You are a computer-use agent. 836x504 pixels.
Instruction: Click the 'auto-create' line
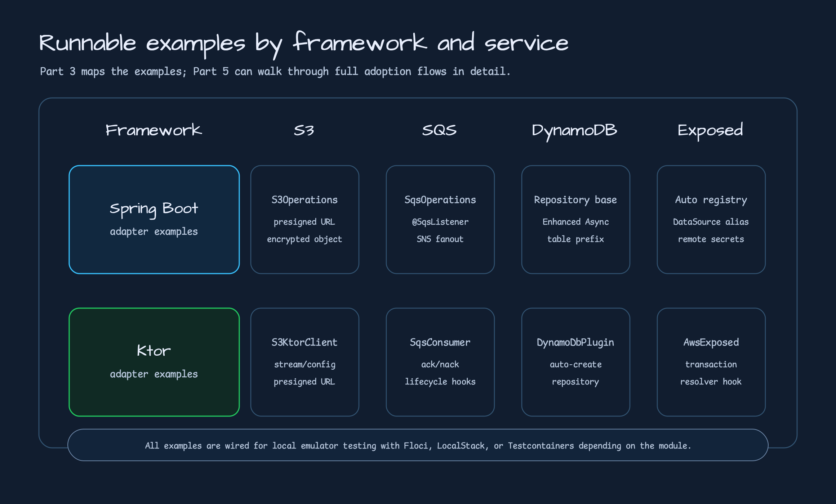click(x=575, y=364)
